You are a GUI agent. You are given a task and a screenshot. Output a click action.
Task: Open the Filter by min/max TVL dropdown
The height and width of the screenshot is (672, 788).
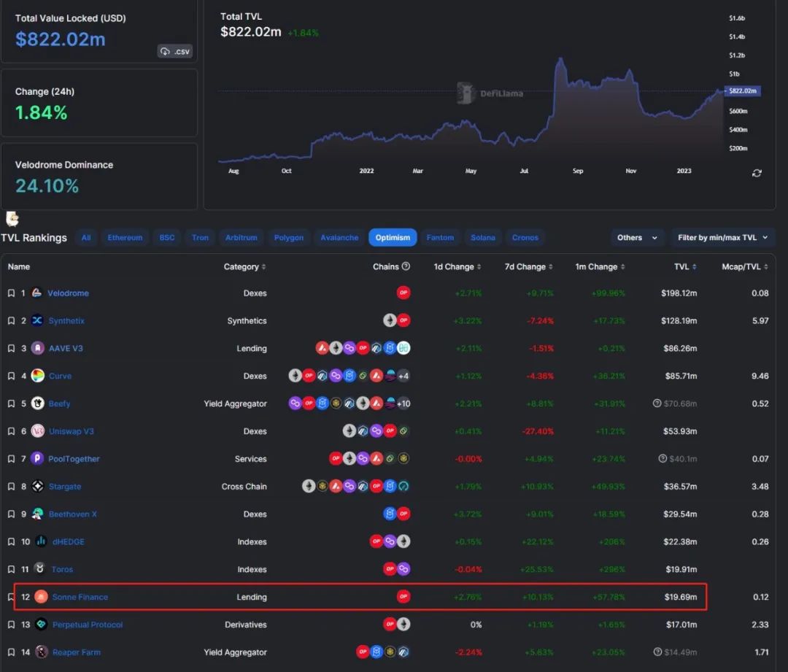pos(722,237)
